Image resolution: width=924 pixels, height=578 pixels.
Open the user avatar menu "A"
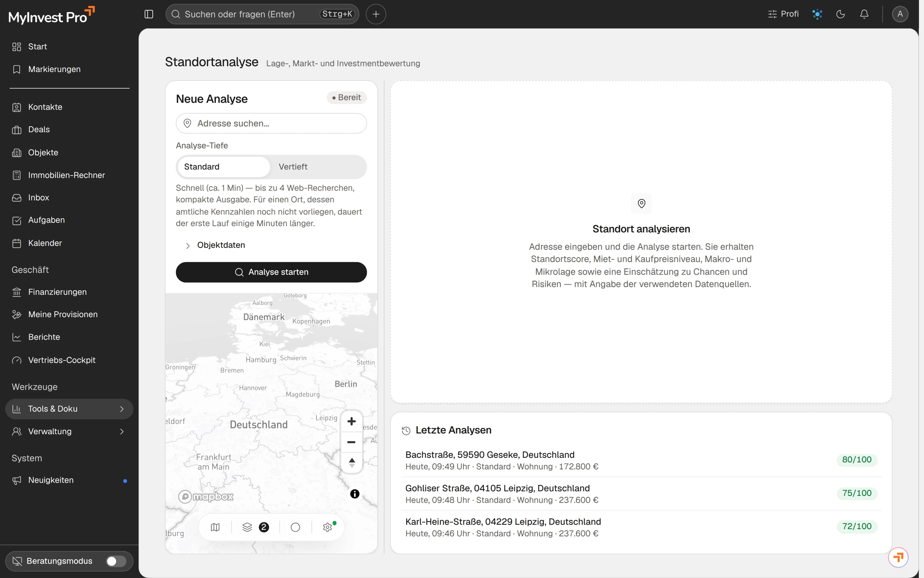pos(900,14)
